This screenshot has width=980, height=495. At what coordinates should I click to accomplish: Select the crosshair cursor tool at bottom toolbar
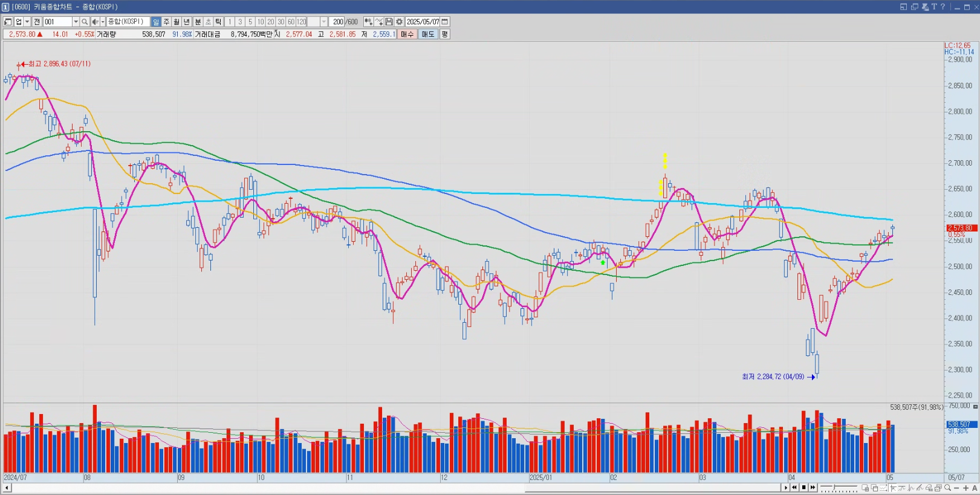click(x=893, y=488)
